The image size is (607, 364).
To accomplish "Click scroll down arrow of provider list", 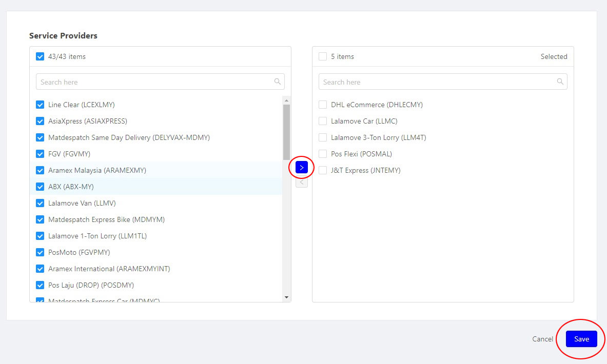I will pyautogui.click(x=286, y=297).
